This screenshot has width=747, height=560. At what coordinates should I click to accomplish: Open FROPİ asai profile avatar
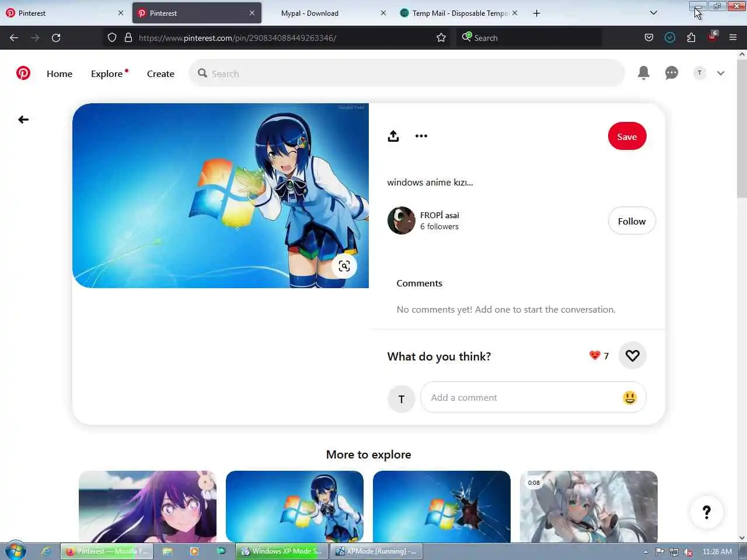click(402, 220)
